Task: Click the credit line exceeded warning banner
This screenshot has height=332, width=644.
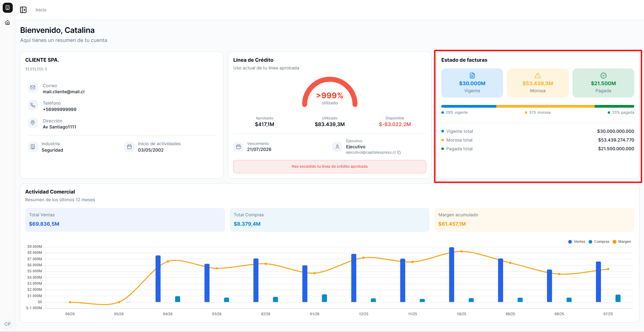Action: pyautogui.click(x=330, y=167)
